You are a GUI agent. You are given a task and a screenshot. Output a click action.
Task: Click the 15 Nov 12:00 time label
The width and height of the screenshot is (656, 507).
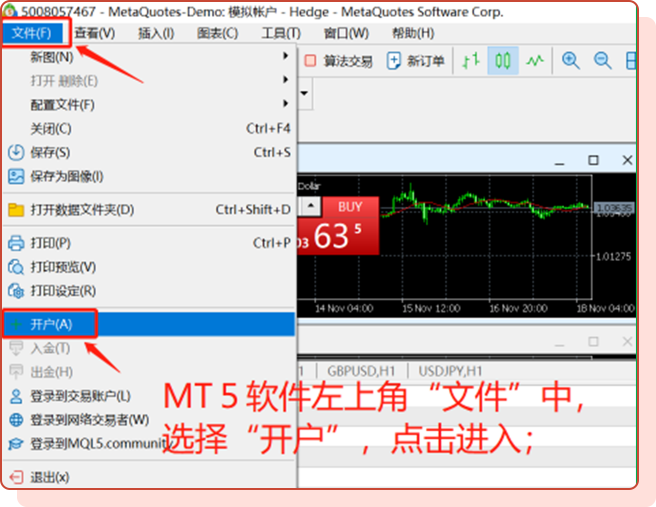click(431, 309)
